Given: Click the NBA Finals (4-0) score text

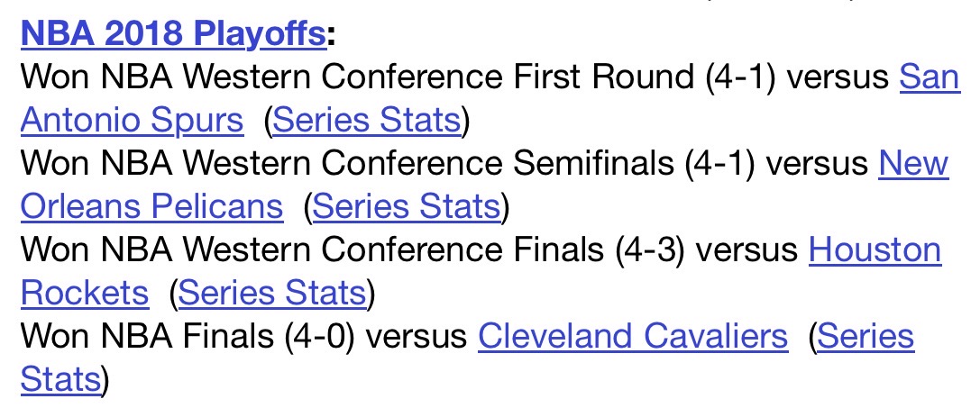Looking at the screenshot, I should point(320,336).
